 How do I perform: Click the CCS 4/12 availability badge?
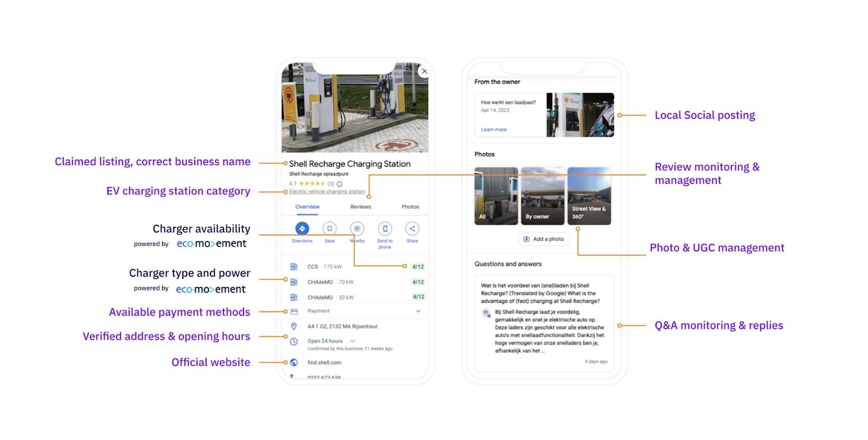tap(418, 267)
